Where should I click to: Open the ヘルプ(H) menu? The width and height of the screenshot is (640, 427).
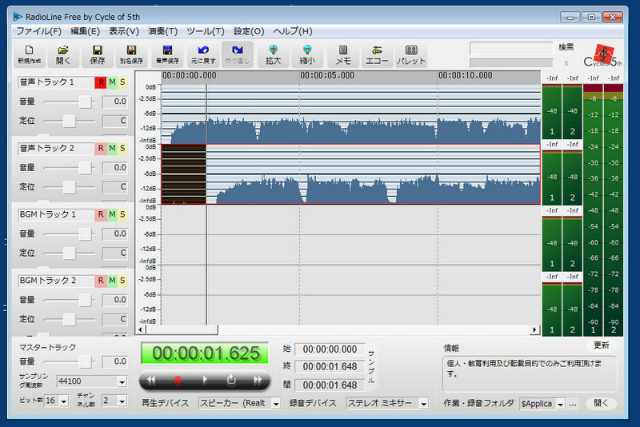click(x=292, y=31)
